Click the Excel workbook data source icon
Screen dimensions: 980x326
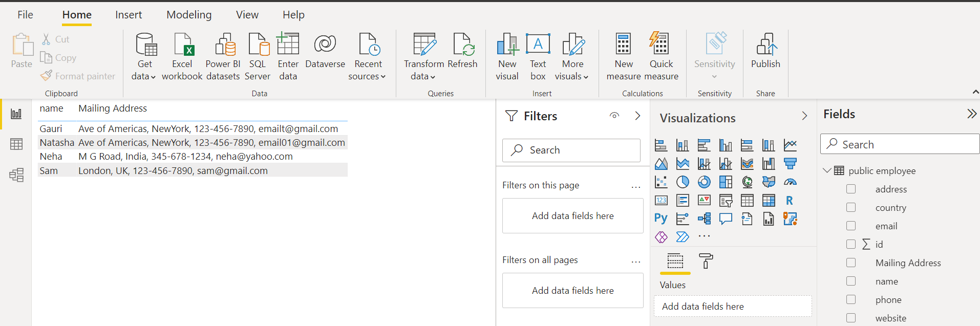pyautogui.click(x=182, y=45)
